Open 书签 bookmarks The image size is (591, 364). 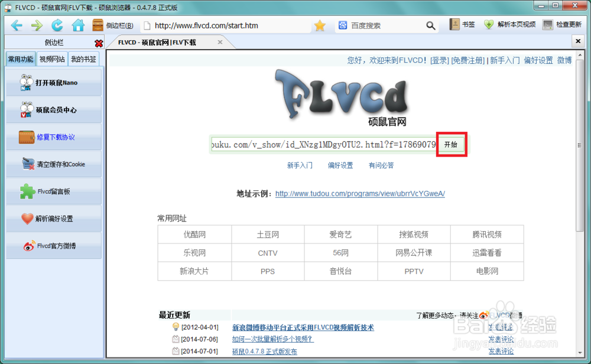(x=462, y=24)
